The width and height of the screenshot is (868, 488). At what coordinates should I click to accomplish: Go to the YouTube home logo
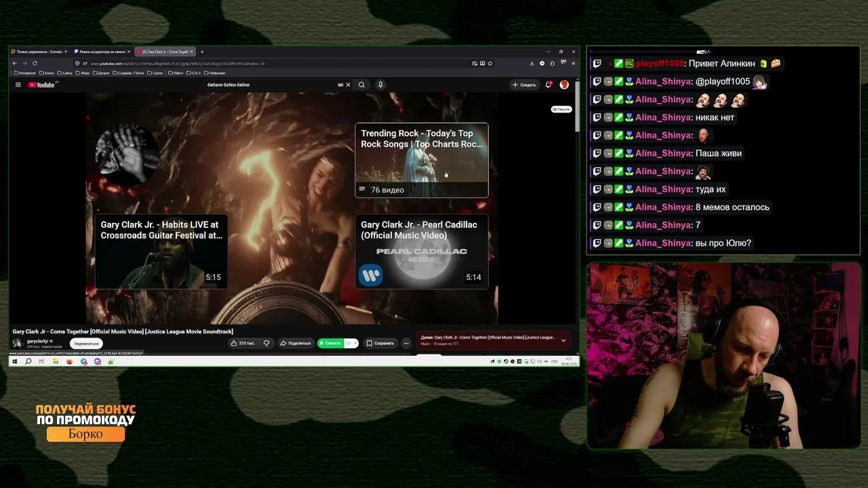pos(42,85)
